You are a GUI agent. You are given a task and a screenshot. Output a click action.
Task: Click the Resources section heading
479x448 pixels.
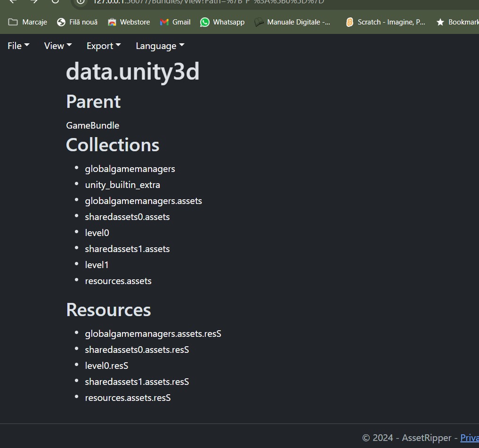108,310
